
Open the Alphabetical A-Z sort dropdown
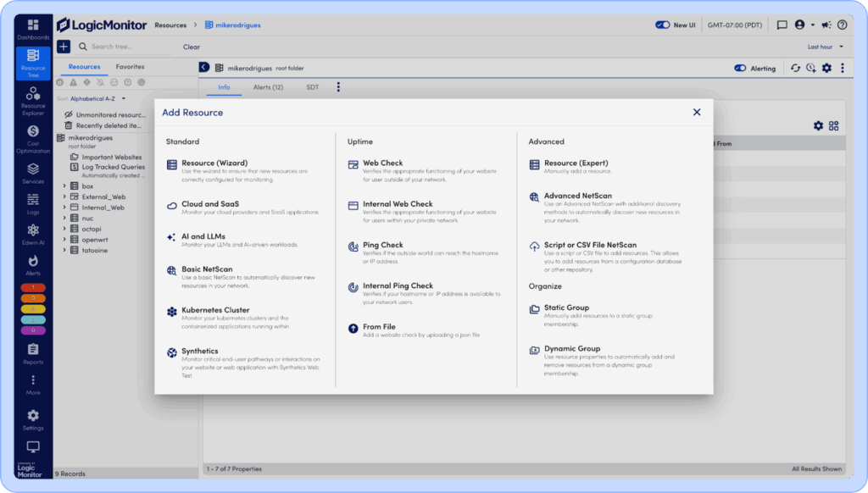[92, 98]
